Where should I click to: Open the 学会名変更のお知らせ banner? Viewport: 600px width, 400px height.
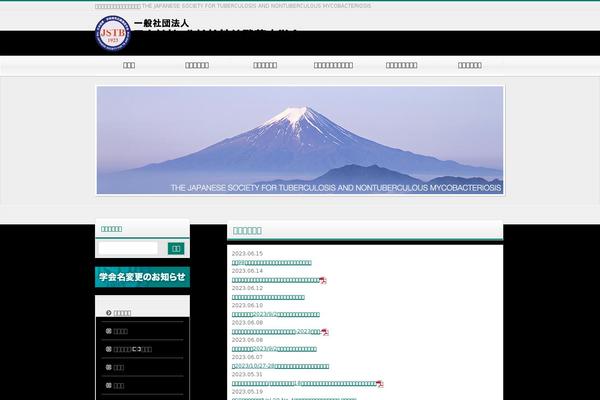pos(142,277)
